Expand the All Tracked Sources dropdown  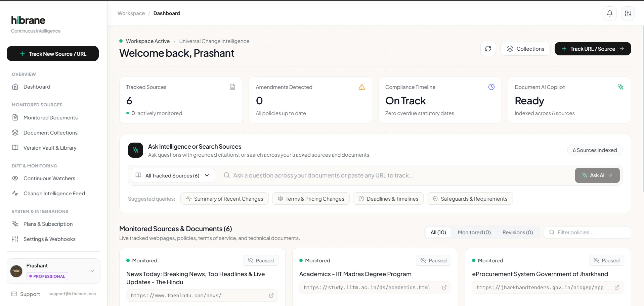coord(173,175)
